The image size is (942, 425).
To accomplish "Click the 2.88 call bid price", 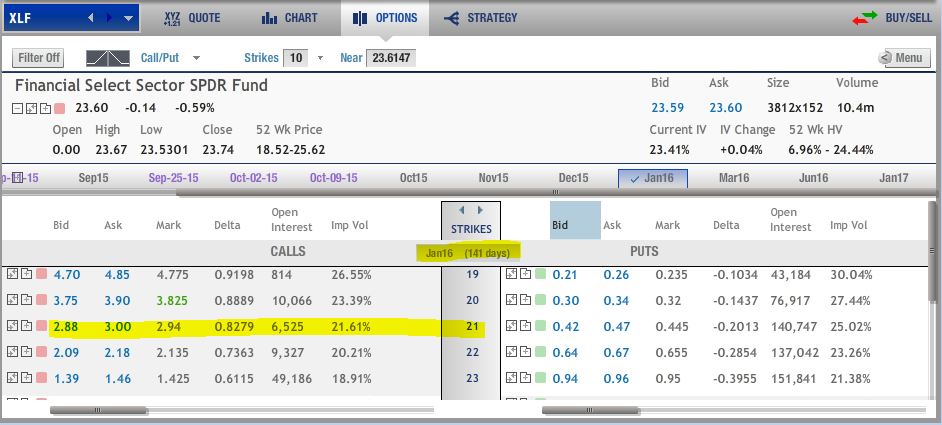I will coord(65,326).
